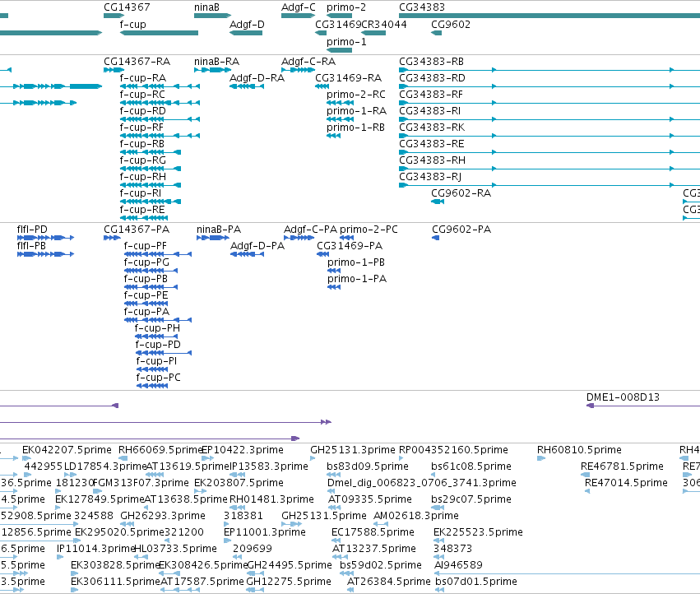The image size is (700, 594).
Task: Select the f-cup-PH protein
Action: coord(156,336)
